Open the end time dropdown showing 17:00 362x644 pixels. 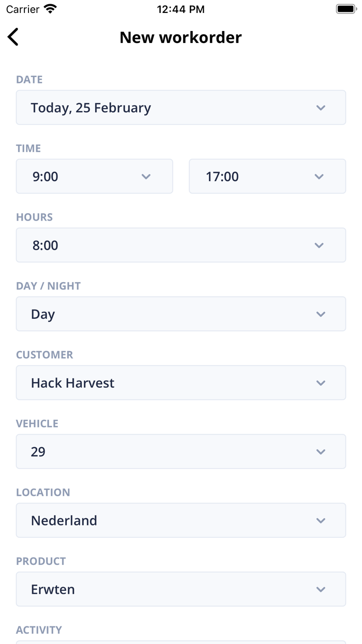pos(267,176)
